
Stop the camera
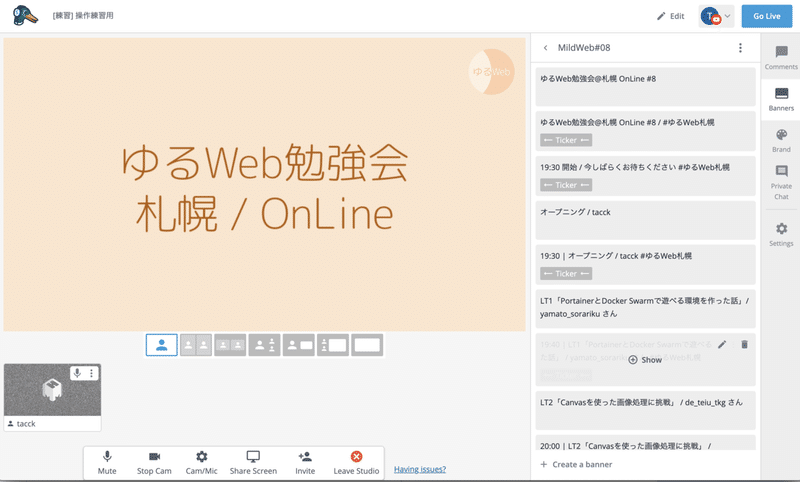pyautogui.click(x=154, y=463)
